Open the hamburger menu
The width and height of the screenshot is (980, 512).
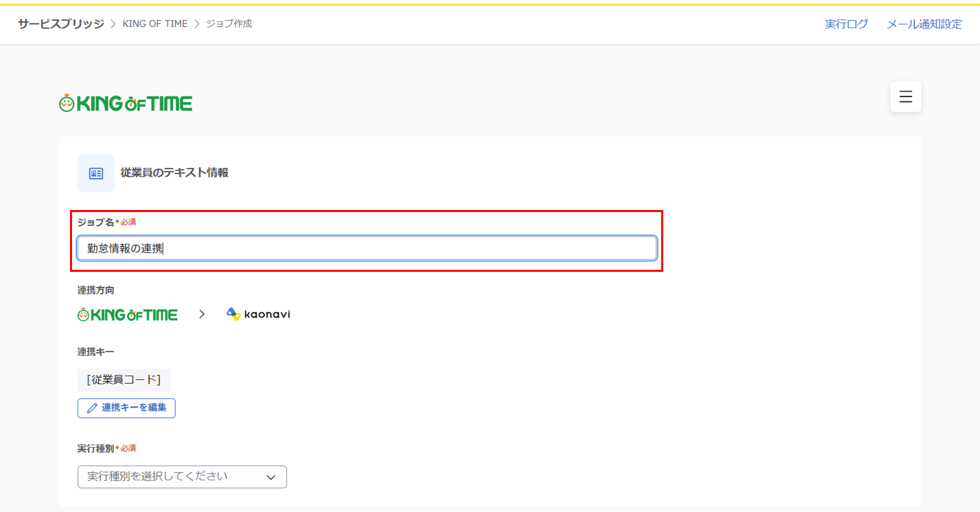(x=905, y=97)
